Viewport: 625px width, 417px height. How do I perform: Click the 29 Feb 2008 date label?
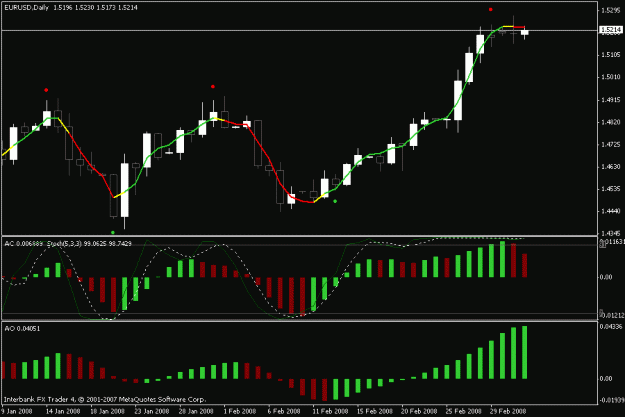point(508,411)
